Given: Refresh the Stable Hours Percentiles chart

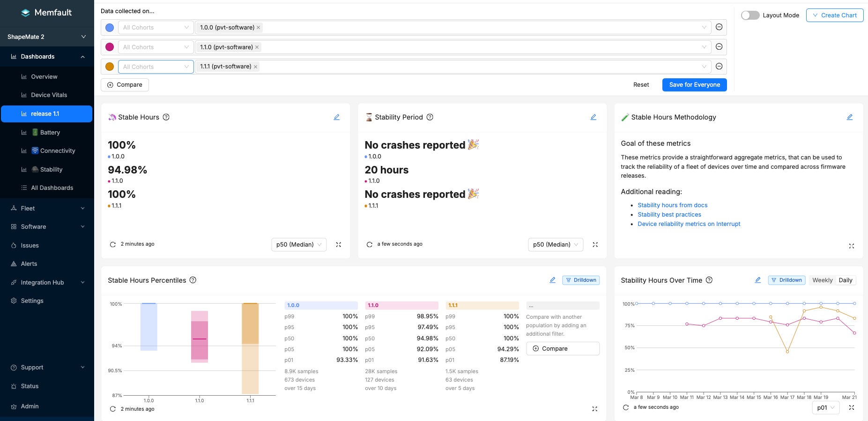Looking at the screenshot, I should (x=113, y=409).
